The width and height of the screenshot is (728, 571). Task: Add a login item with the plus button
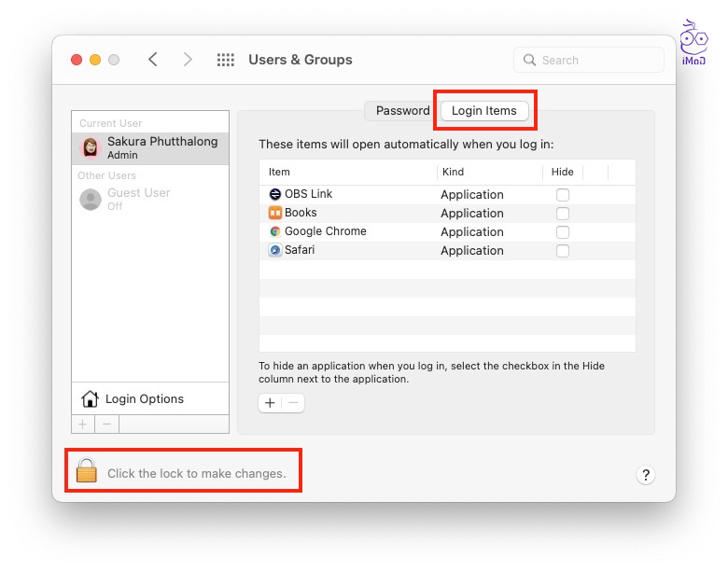point(270,403)
